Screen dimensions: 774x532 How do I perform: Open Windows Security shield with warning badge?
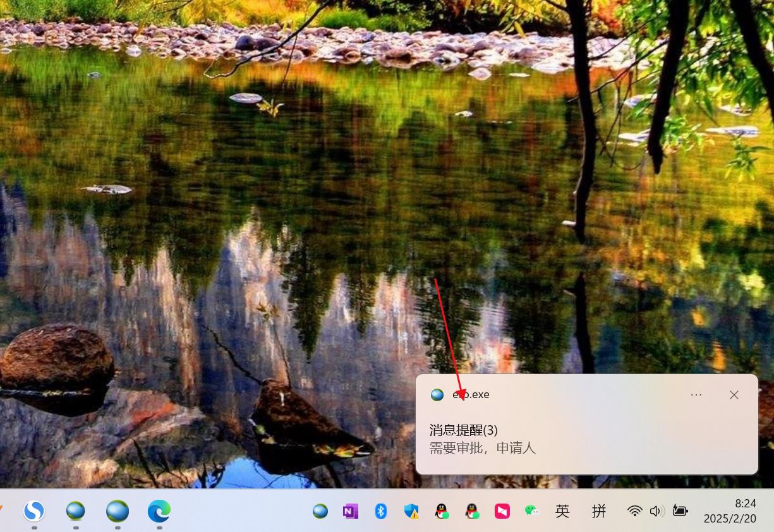tap(411, 511)
